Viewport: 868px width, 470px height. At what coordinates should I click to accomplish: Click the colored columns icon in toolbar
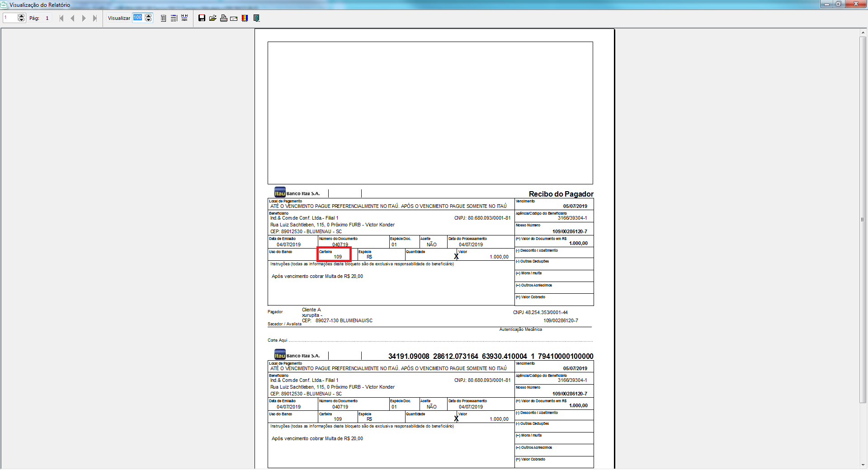(245, 18)
